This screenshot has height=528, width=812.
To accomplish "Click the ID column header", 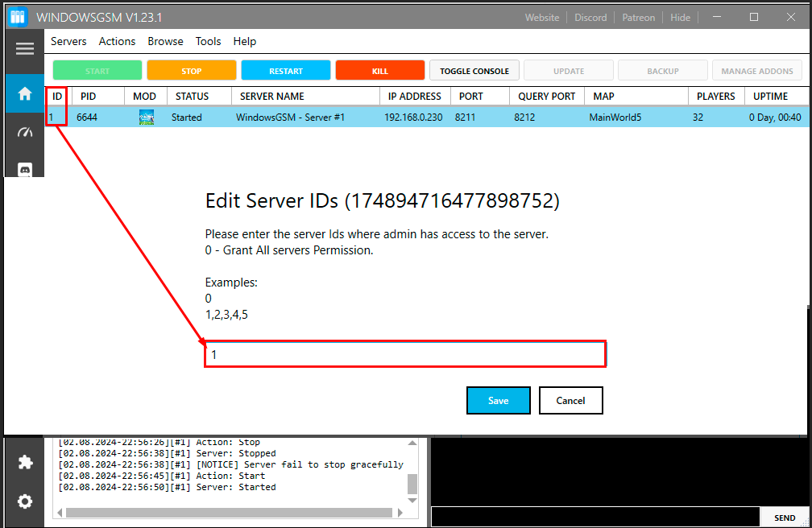I will (57, 97).
